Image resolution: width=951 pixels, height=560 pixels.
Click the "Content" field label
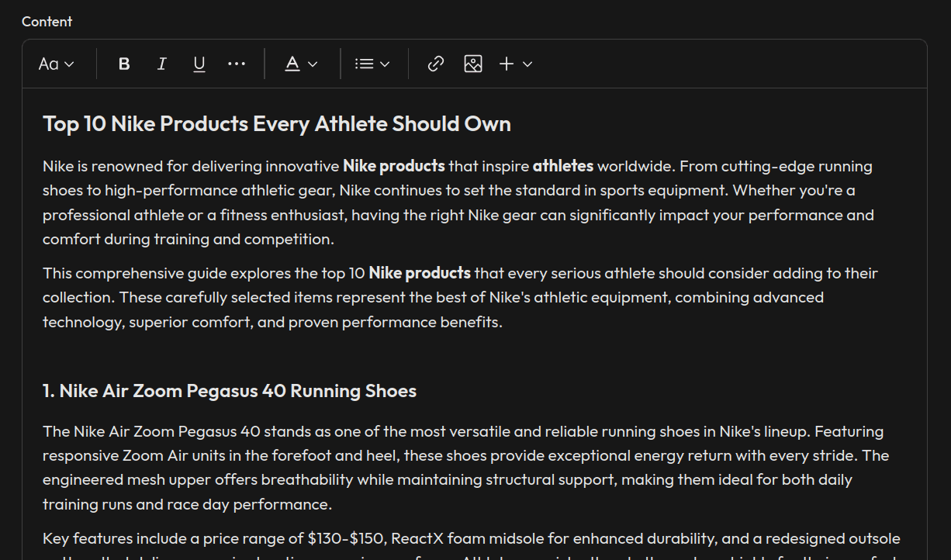pyautogui.click(x=47, y=22)
